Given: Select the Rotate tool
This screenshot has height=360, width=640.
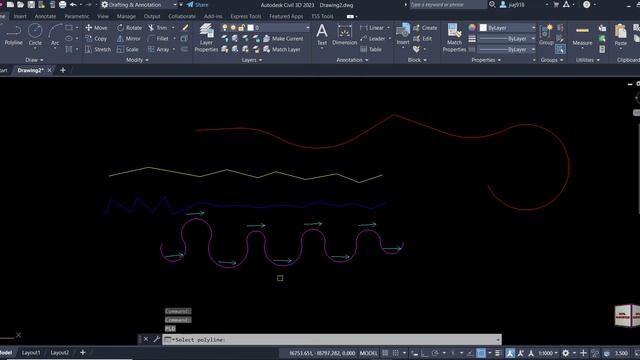Looking at the screenshot, I should pos(129,28).
